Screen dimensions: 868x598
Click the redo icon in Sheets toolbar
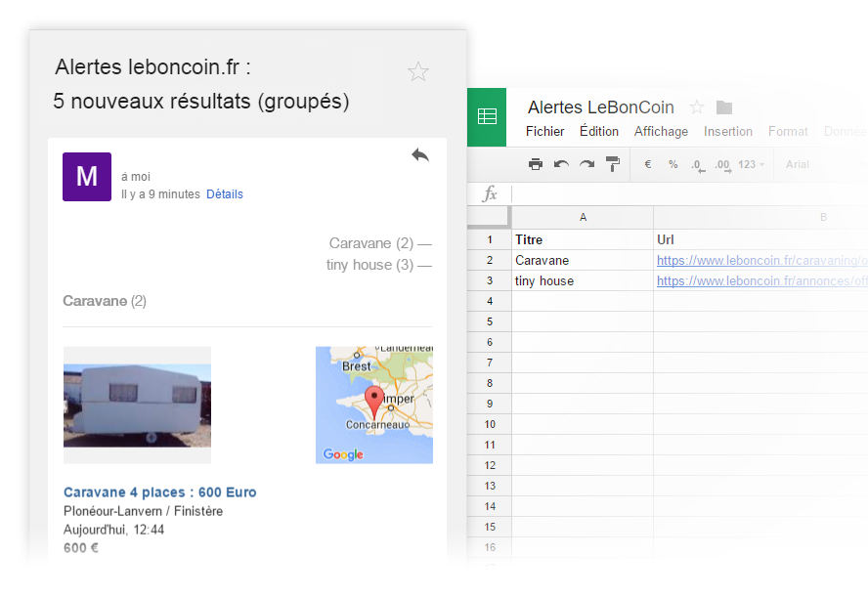[586, 164]
